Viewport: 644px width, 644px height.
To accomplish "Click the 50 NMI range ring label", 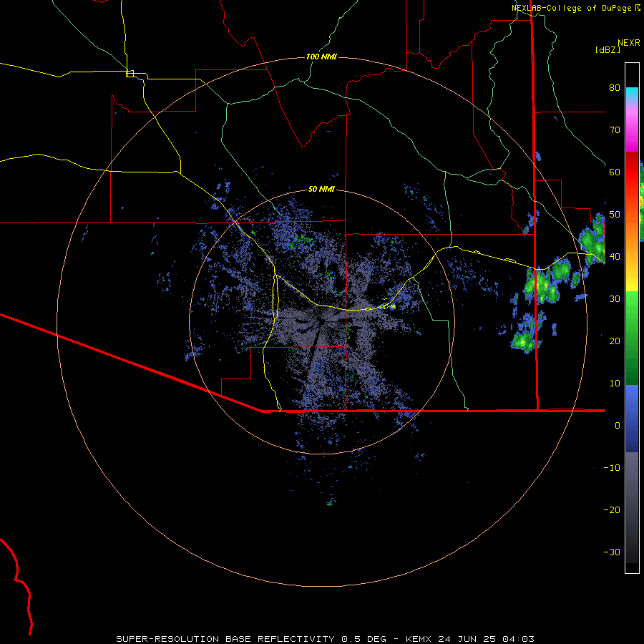I will (321, 189).
